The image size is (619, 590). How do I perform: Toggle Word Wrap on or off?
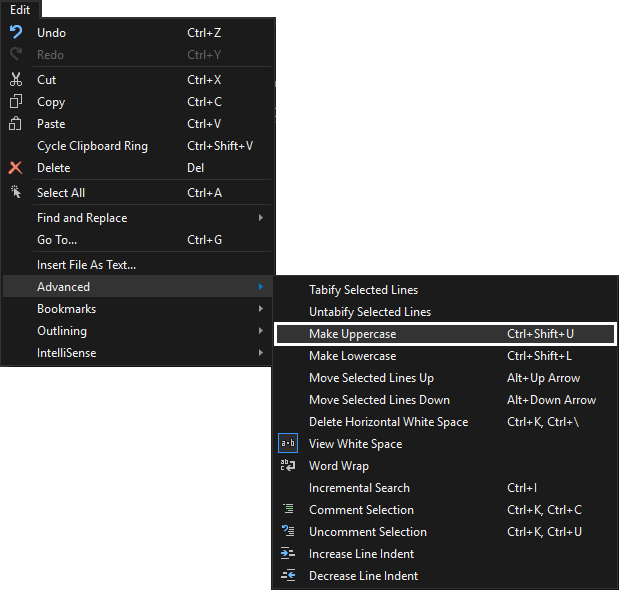coord(338,466)
